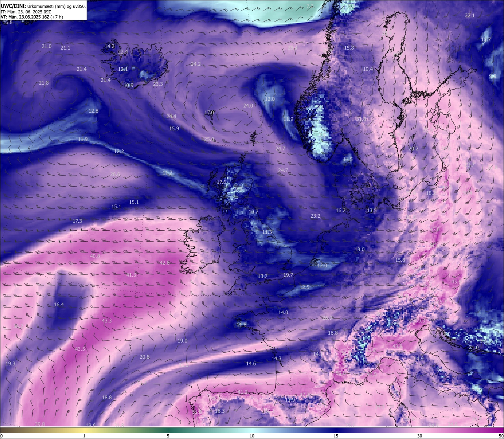504x439 pixels.
Task: Click the 43.3 value in the magenta plume
Action: click(x=107, y=320)
